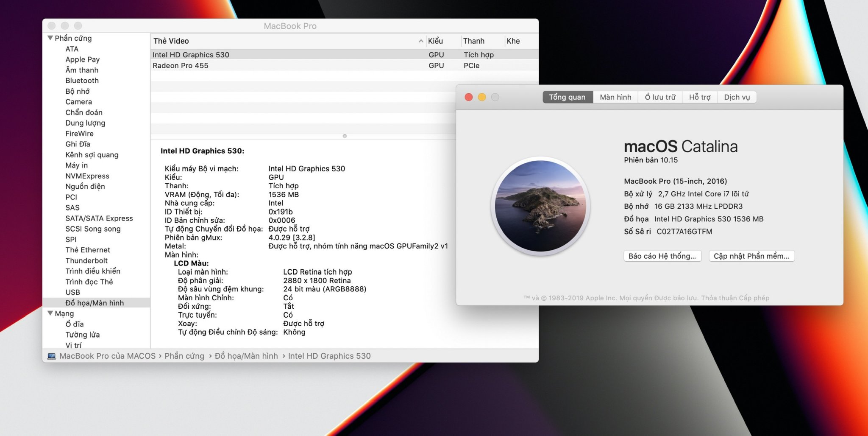Select SCSI Song song in sidebar
This screenshot has width=868, height=436.
tap(93, 229)
